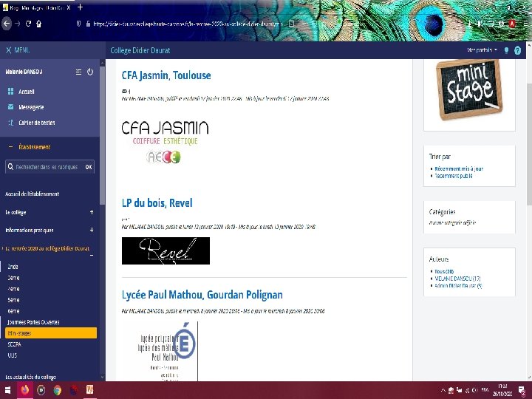This screenshot has height=399, width=532.
Task: Click the notification bell icon in header
Action: point(506,50)
